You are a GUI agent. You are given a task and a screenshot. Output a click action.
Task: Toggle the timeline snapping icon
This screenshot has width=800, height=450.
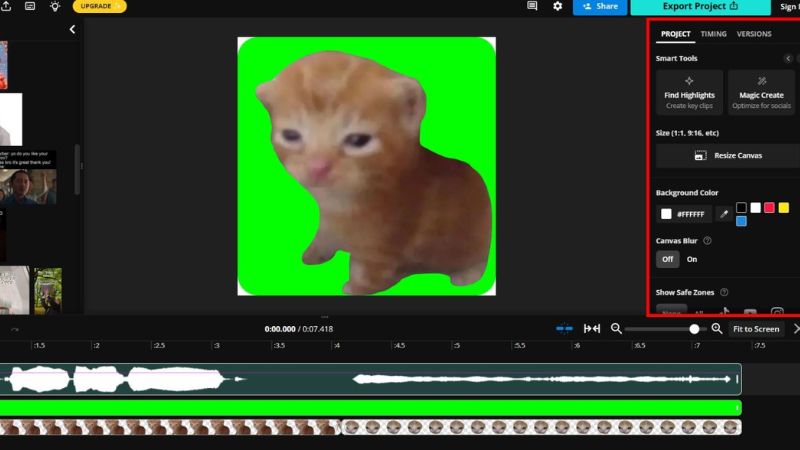tap(564, 329)
